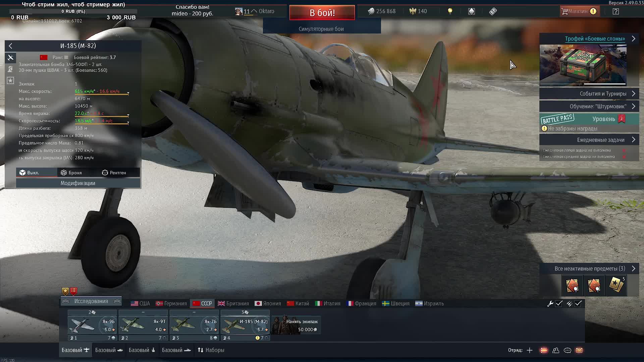This screenshot has width=644, height=362.
Task: Click the plus icon to create a squad
Action: click(529, 350)
